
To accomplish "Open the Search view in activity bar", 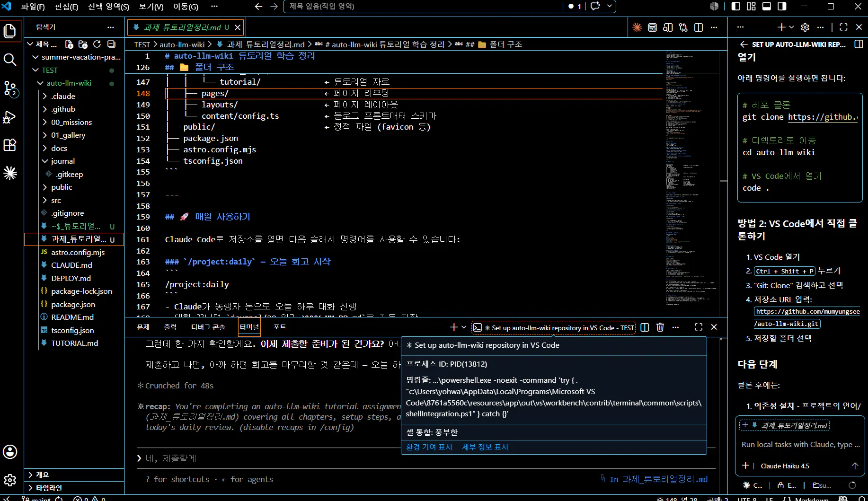I will tap(10, 60).
